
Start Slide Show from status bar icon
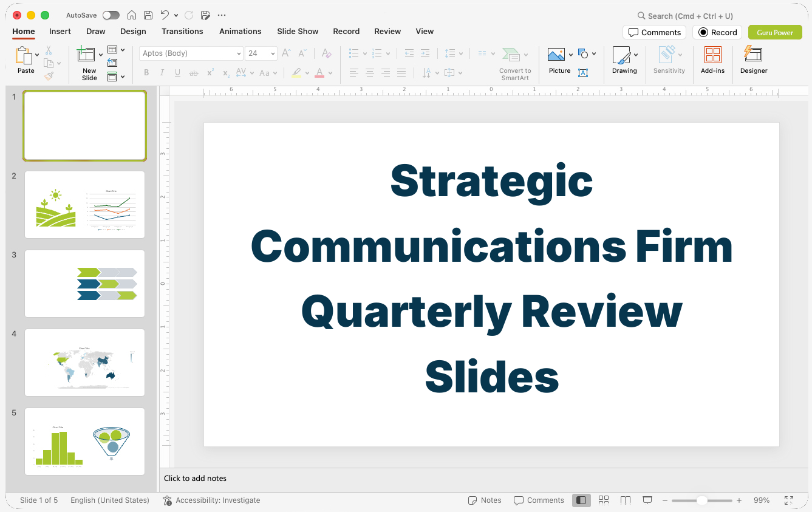pos(647,500)
